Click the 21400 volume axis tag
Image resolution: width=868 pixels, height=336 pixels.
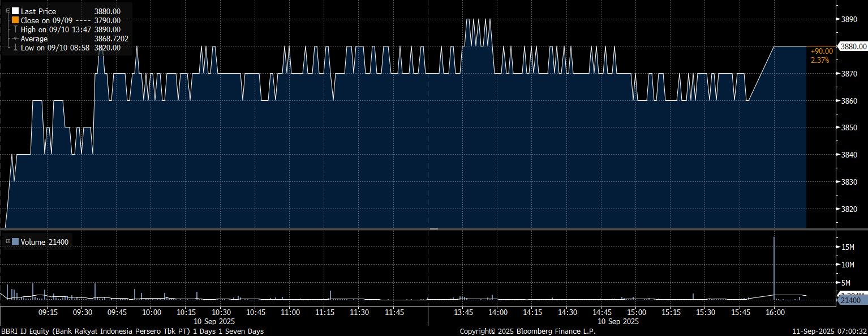click(x=850, y=300)
